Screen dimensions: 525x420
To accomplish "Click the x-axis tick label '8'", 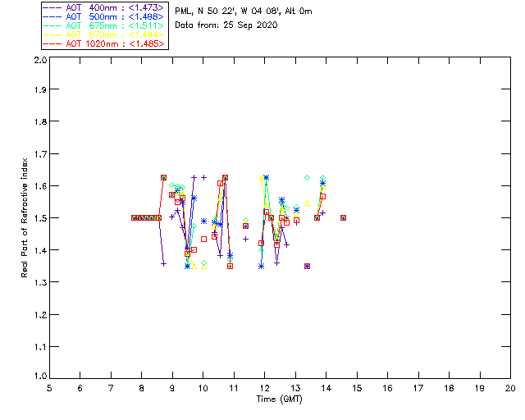I will point(142,388).
